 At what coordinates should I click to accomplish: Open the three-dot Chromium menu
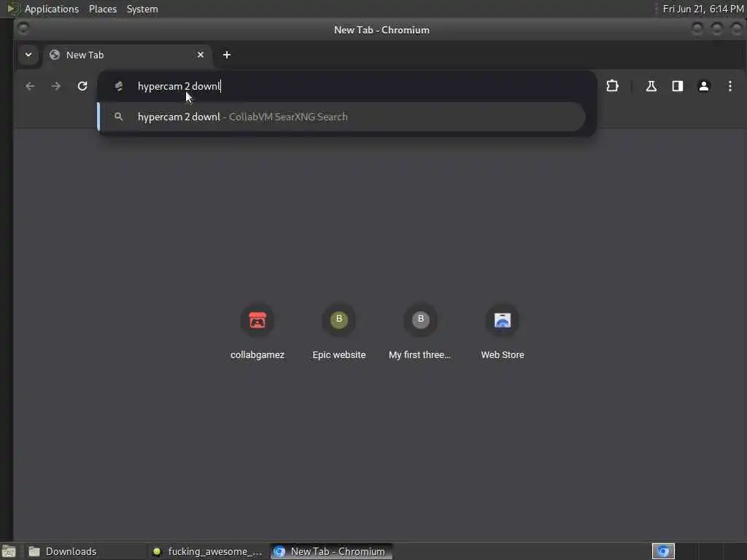[x=729, y=86]
